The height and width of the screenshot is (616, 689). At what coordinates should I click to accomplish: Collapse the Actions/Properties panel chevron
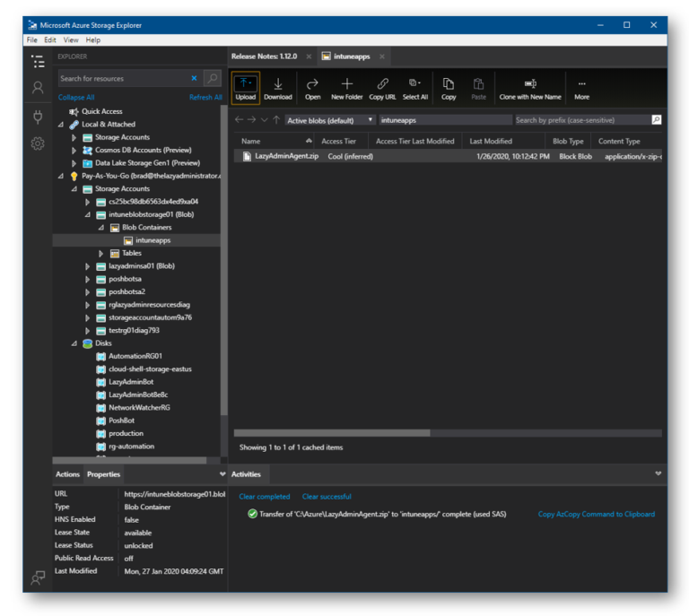tap(222, 474)
